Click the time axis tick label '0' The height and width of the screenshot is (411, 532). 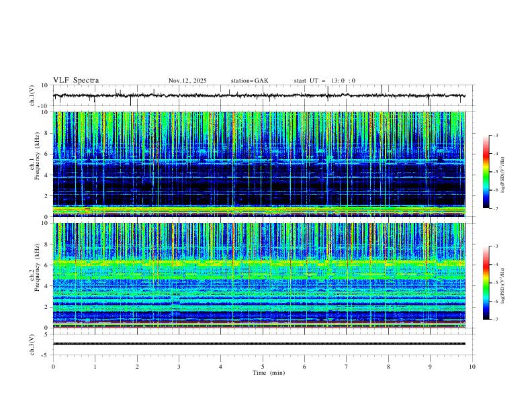(x=53, y=367)
